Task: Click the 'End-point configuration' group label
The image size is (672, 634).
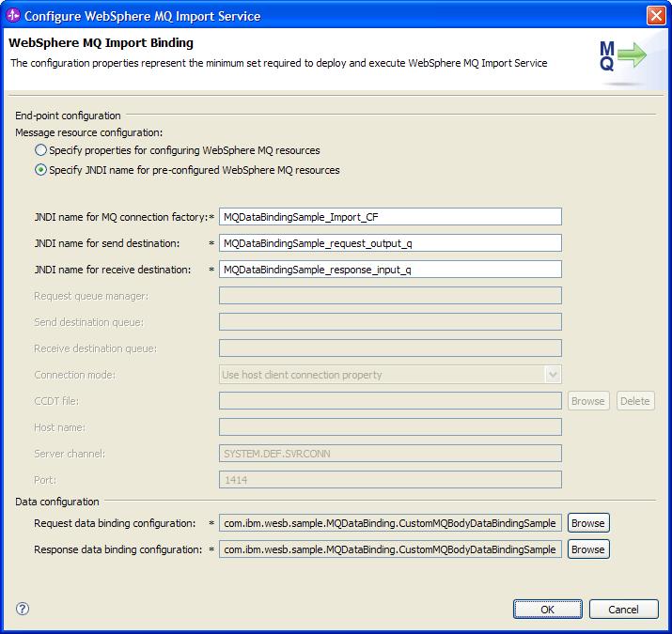Action: click(x=68, y=116)
